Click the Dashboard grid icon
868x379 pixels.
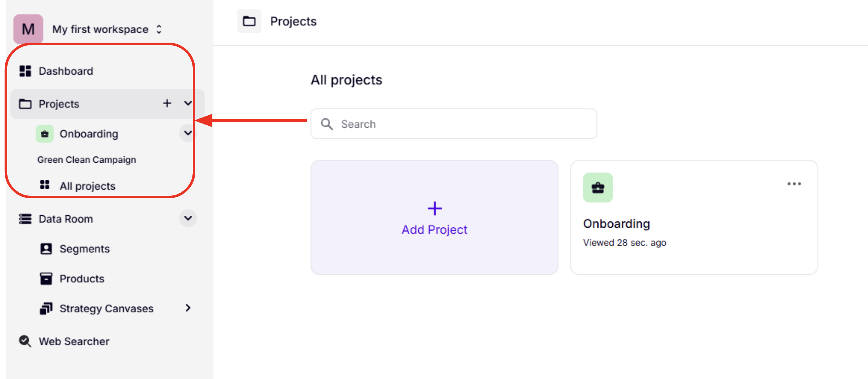tap(25, 71)
